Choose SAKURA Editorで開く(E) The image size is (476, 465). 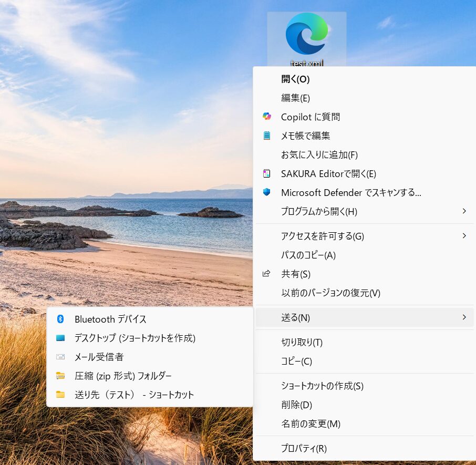[365, 173]
